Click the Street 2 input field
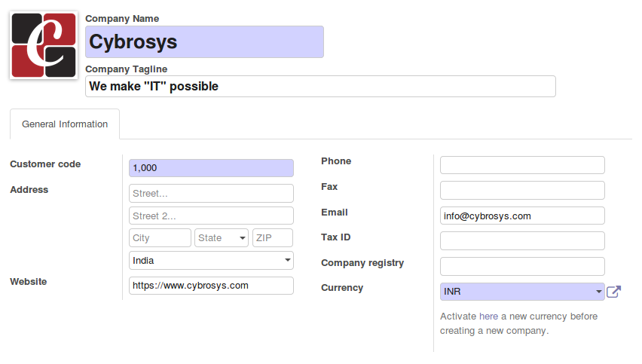The image size is (642, 364). point(211,216)
